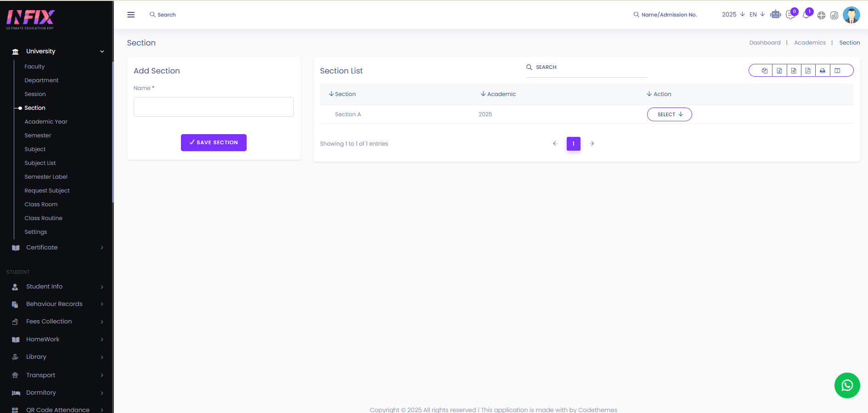Open the reports chart icon in header

834,15
